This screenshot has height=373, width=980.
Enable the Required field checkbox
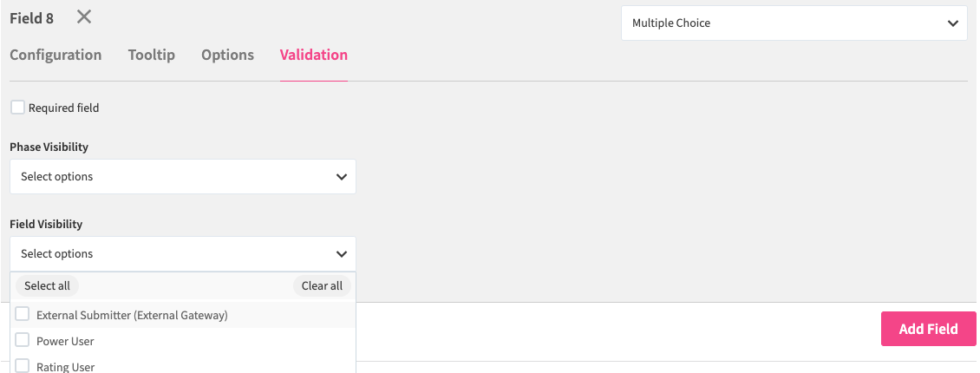(17, 108)
